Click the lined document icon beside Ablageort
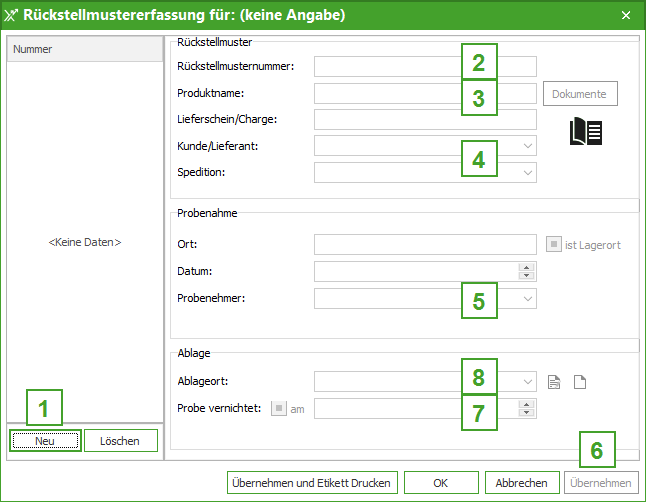Screen dimensions: 646x502 pyautogui.click(x=556, y=381)
